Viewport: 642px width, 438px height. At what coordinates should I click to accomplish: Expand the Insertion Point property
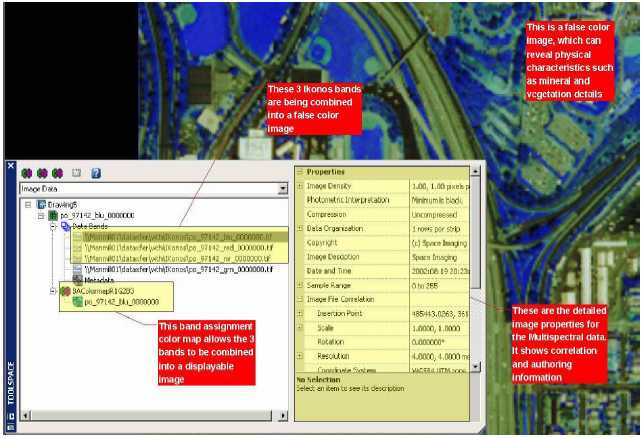point(300,314)
